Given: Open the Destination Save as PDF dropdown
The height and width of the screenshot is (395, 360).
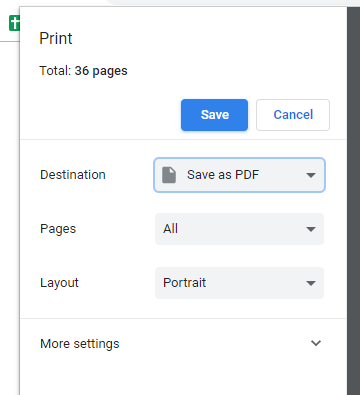Looking at the screenshot, I should (239, 175).
